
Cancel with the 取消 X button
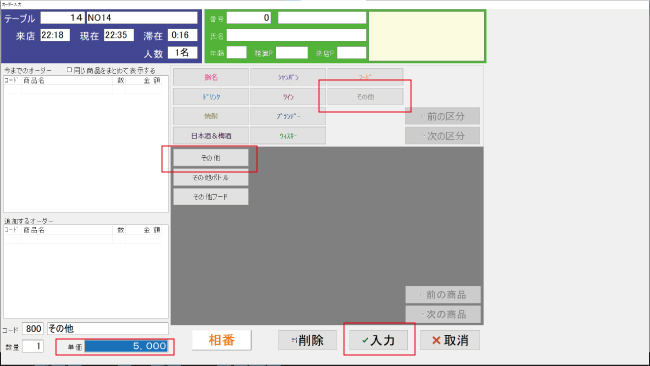click(450, 340)
